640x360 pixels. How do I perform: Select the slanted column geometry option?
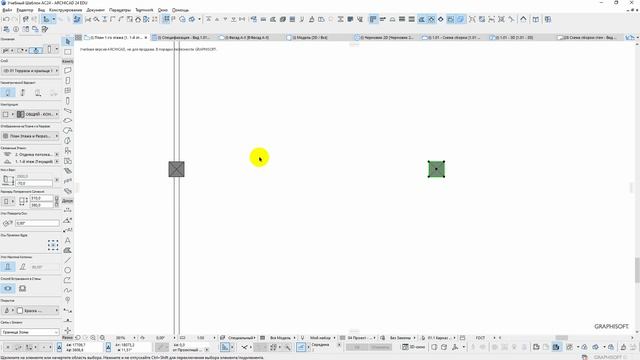point(22,267)
